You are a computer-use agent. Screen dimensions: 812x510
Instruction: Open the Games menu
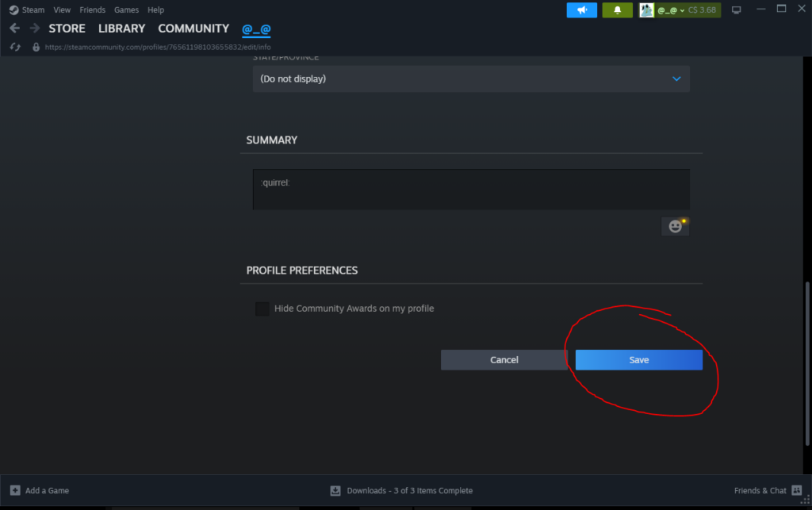tap(126, 10)
